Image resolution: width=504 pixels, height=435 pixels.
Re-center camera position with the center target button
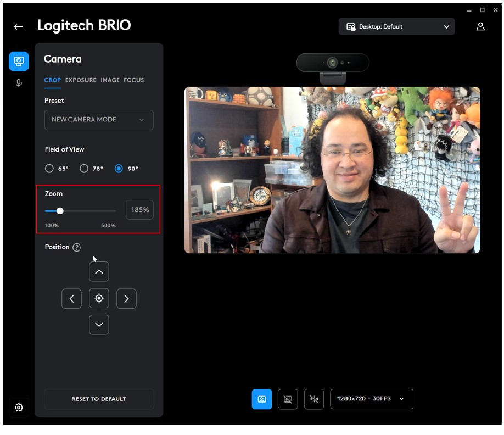(99, 298)
